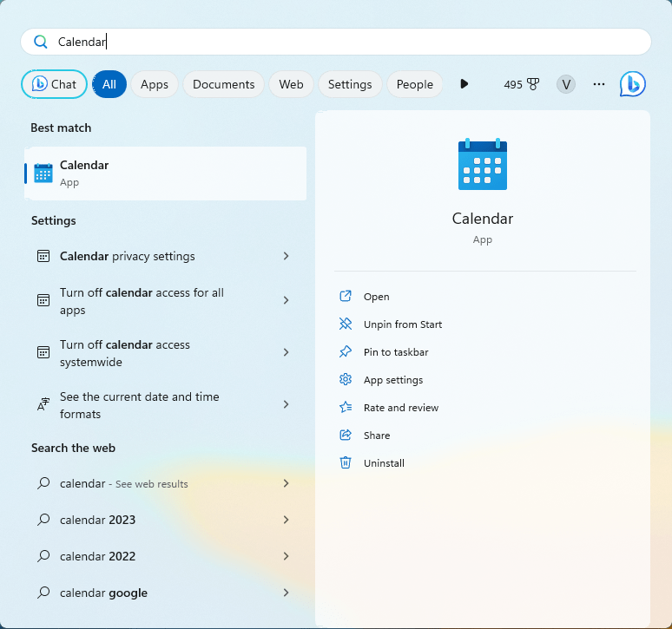Click magnifier icon beside calendar See web results
This screenshot has width=672, height=629.
(43, 483)
